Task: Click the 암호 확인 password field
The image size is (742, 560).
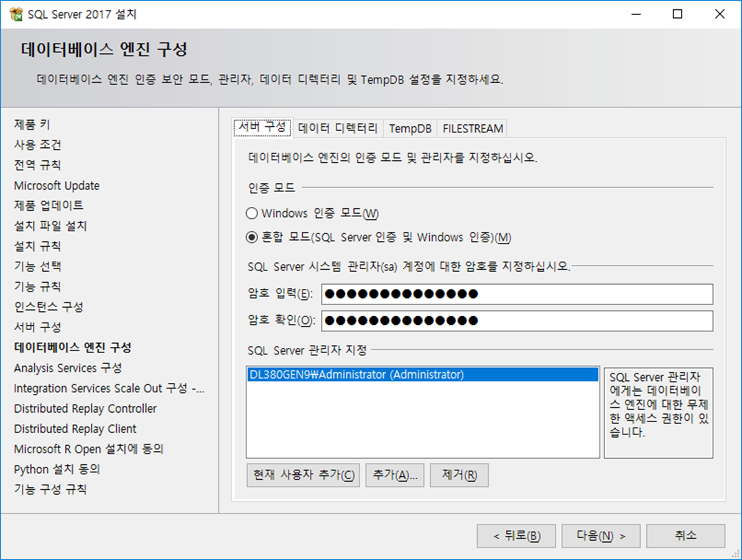Action: (x=517, y=321)
